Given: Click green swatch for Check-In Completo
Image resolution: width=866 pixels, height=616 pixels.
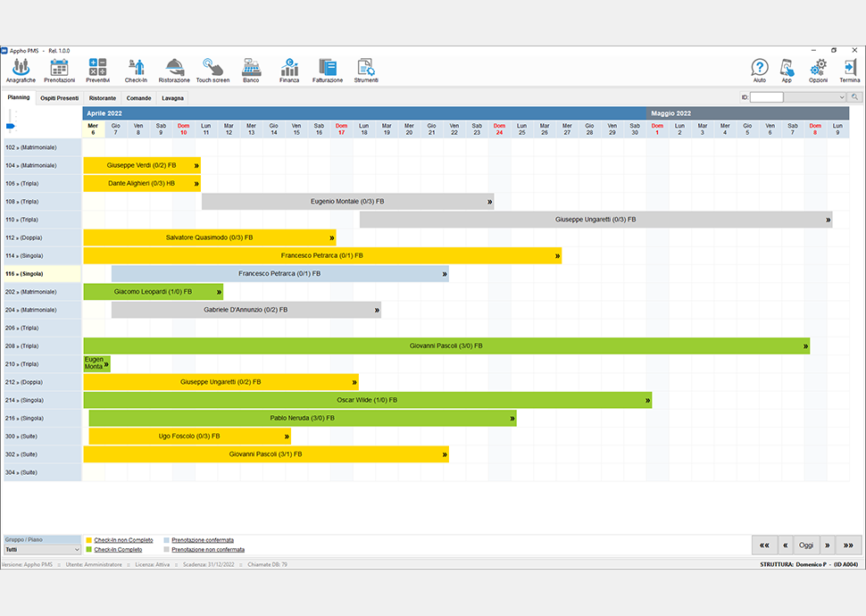Looking at the screenshot, I should point(89,549).
